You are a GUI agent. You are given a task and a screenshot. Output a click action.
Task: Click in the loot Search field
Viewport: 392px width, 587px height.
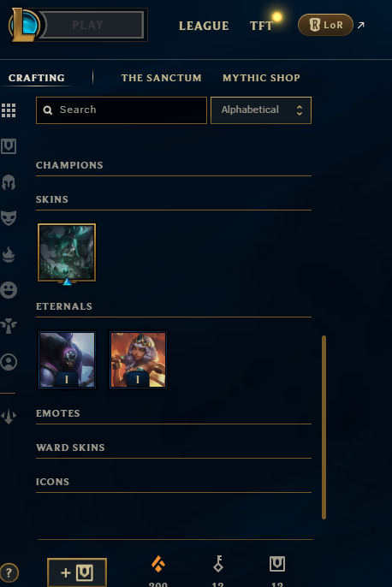tap(122, 110)
